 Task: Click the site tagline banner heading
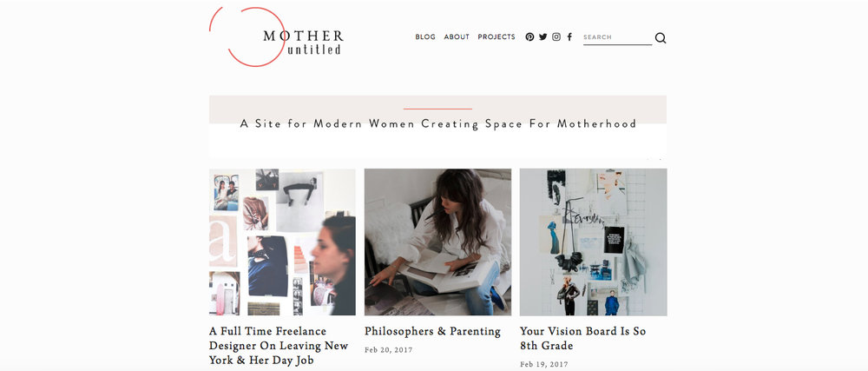[437, 124]
